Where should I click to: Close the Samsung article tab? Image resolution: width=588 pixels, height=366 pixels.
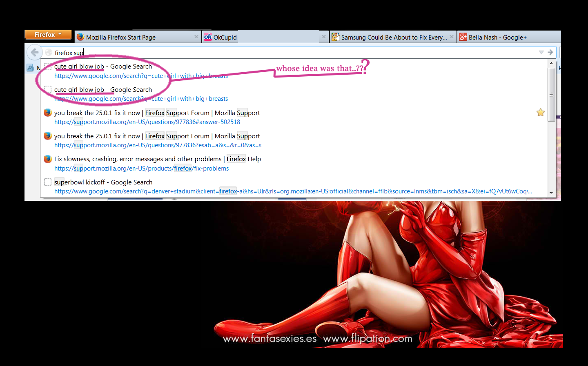click(x=451, y=37)
